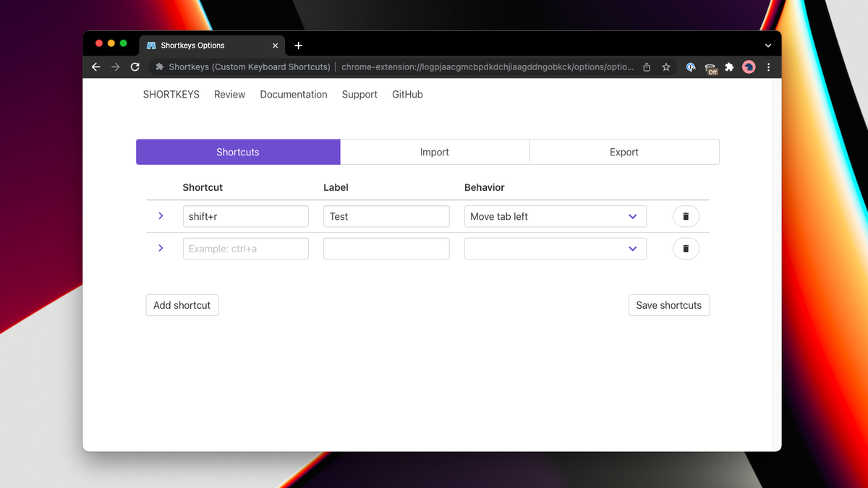This screenshot has width=868, height=488.
Task: Click the Shortcut column header
Action: [x=203, y=187]
